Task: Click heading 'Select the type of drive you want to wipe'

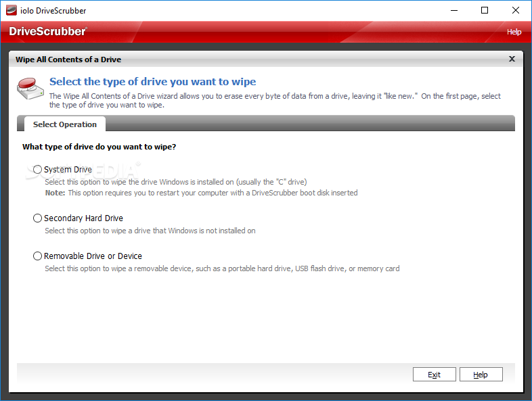Action: click(x=153, y=82)
